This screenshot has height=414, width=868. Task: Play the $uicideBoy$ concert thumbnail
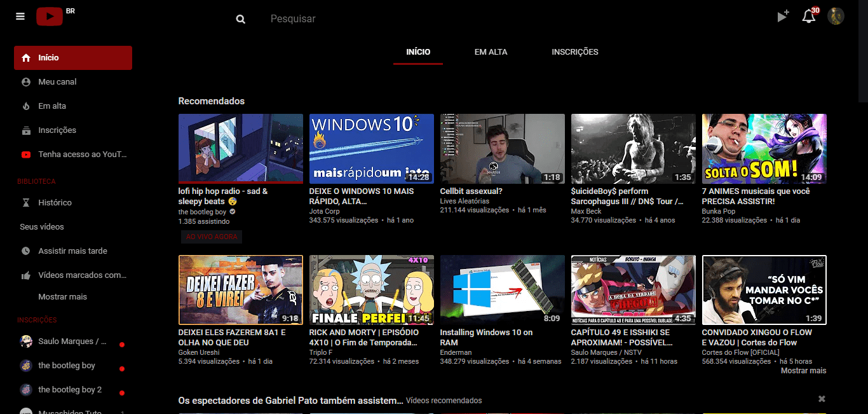tap(634, 148)
